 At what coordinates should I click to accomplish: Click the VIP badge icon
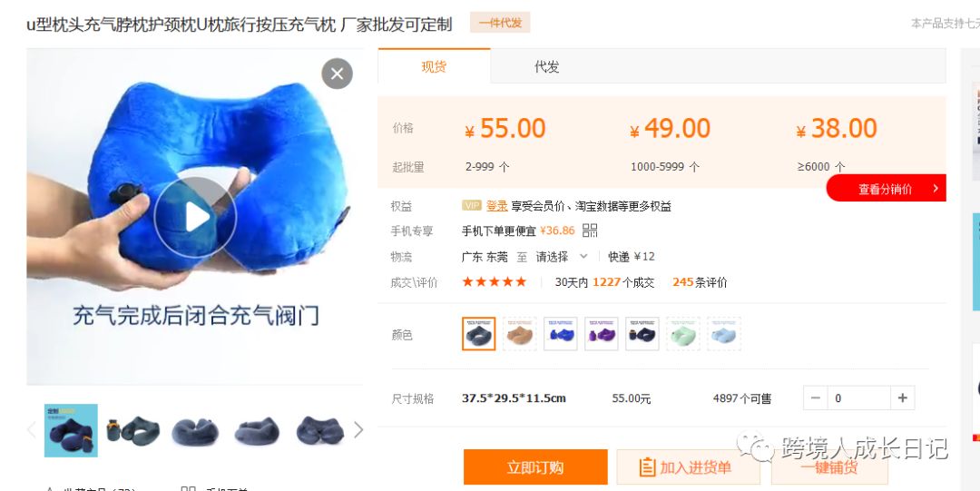point(471,205)
